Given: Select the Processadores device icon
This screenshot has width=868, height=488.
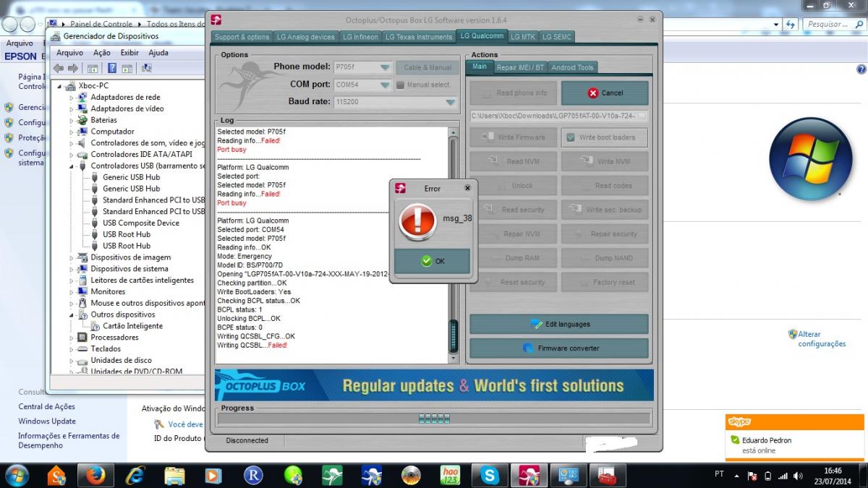Looking at the screenshot, I should coord(83,338).
